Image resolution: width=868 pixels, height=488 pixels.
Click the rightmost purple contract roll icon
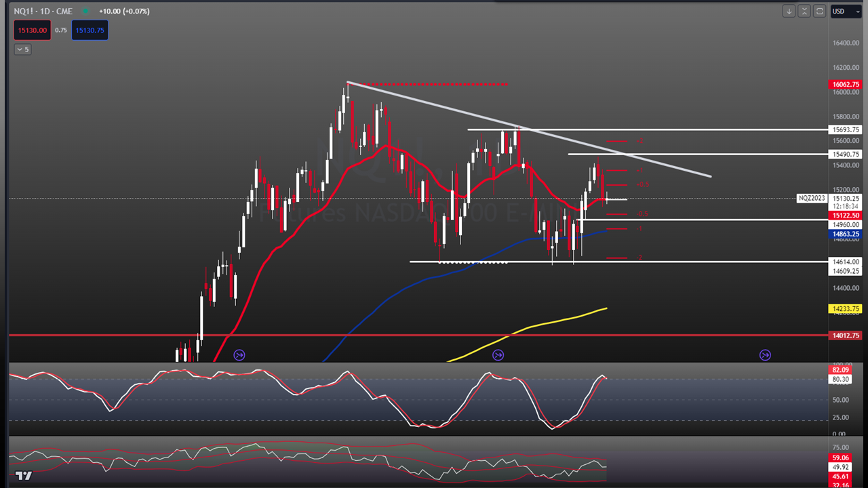point(765,354)
